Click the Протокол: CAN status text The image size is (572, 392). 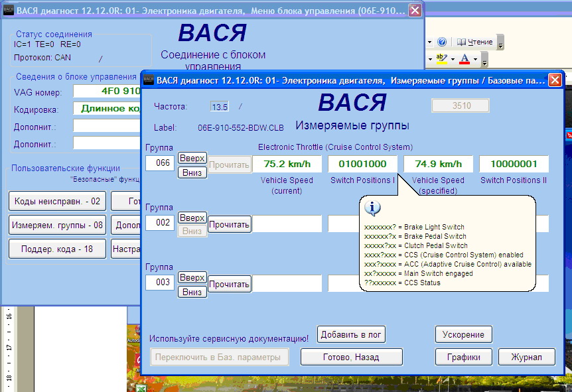pos(42,58)
